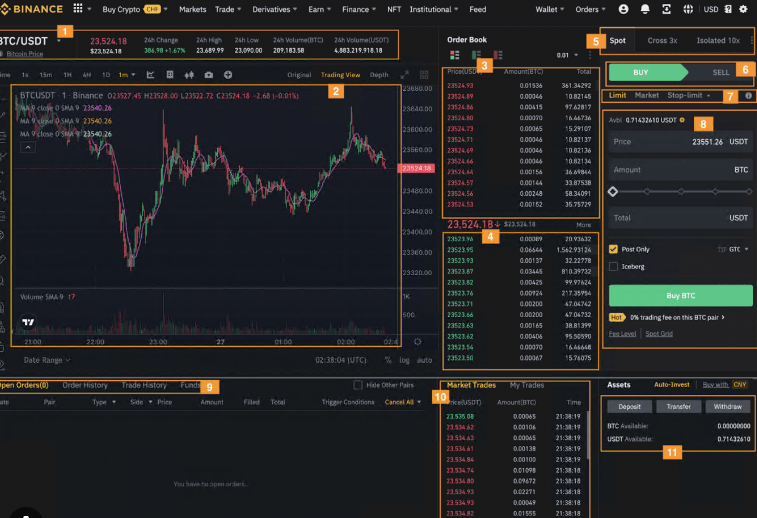Click the Withdraw button
Viewport: 757px width, 518px height.
click(x=728, y=406)
